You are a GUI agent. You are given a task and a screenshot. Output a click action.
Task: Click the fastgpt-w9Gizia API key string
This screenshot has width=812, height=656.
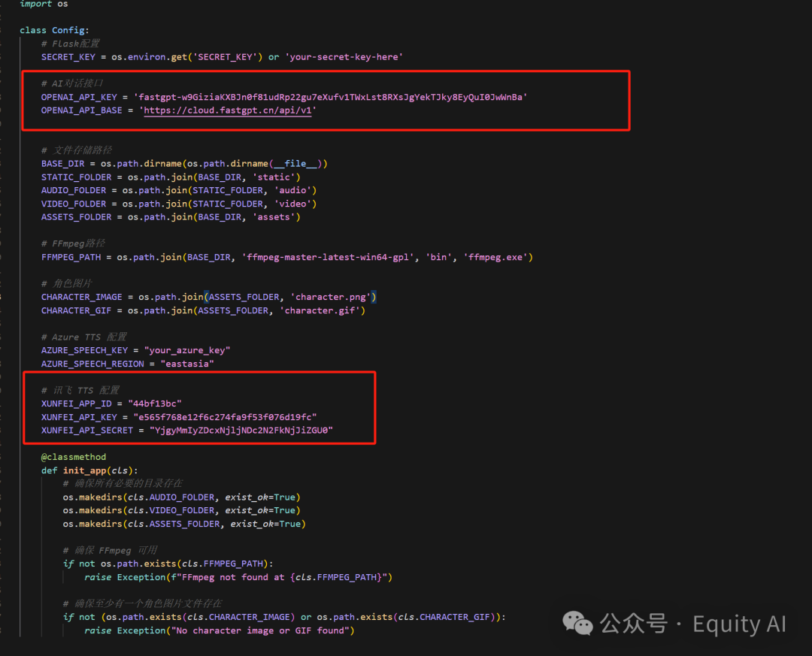[x=330, y=97]
